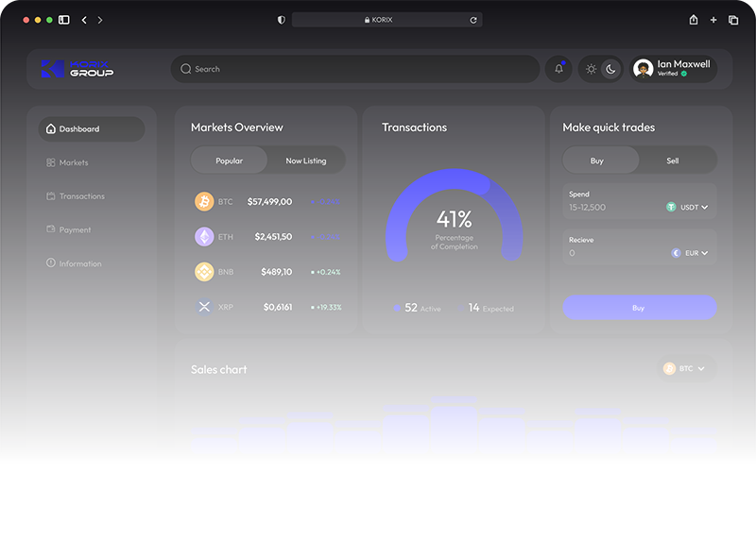756x541 pixels.
Task: Focus the Spend amount field
Action: (640, 201)
